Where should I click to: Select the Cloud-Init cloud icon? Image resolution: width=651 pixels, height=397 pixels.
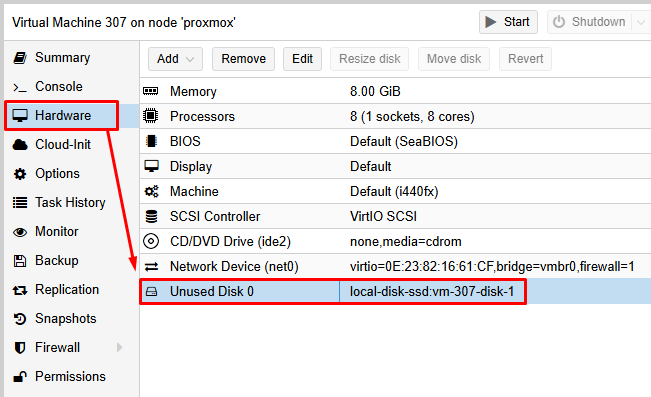point(20,145)
